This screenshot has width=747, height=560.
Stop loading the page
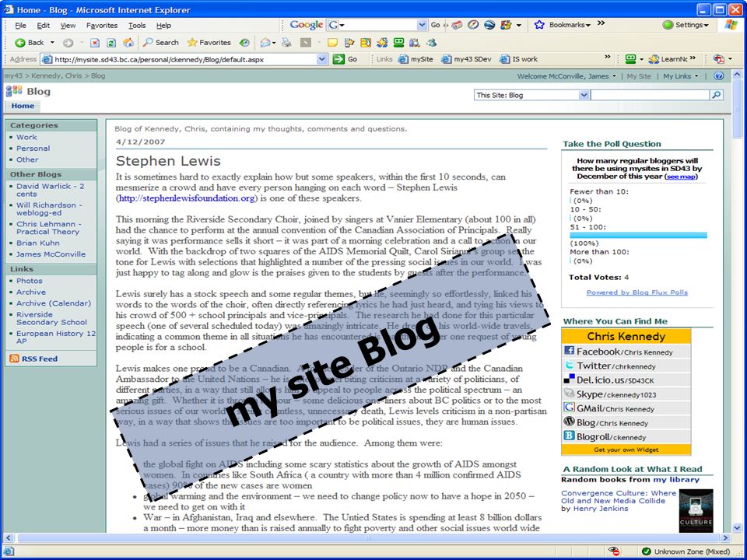(95, 43)
